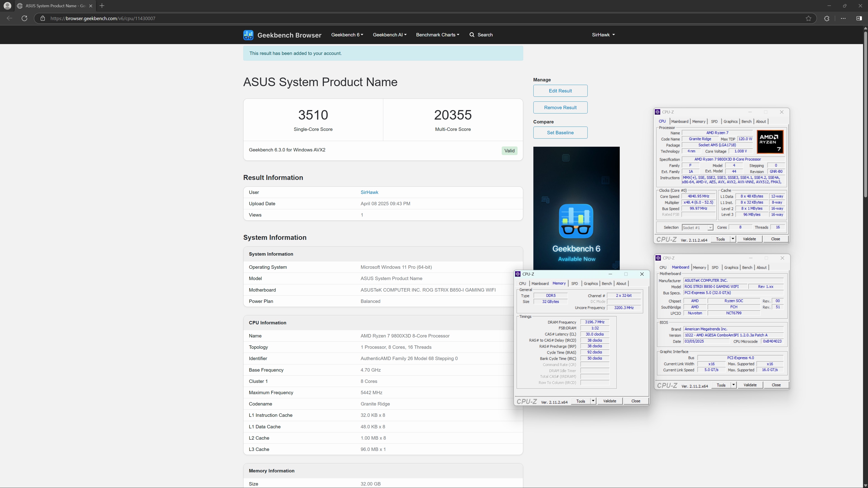The image size is (868, 488).
Task: Expand Tools arrow in CPU-Z Memory window
Action: [x=593, y=401]
